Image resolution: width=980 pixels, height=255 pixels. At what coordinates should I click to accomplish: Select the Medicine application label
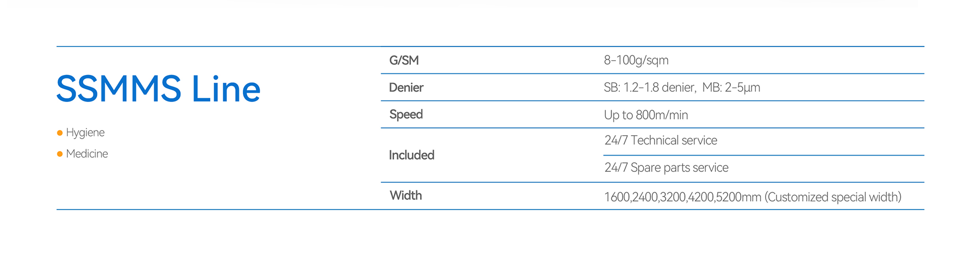[x=87, y=154]
